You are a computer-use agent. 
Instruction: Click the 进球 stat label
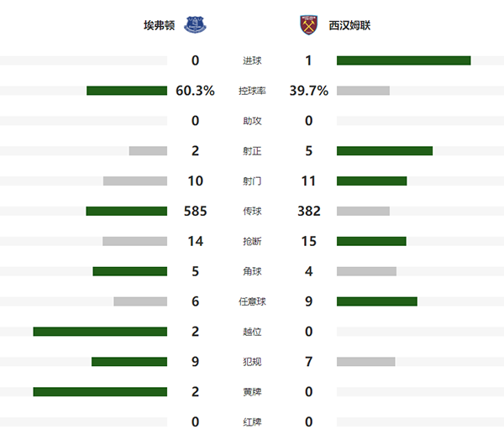[252, 60]
